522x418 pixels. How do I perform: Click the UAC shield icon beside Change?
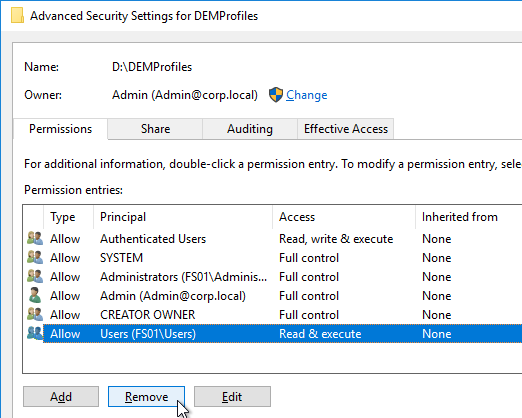276,95
